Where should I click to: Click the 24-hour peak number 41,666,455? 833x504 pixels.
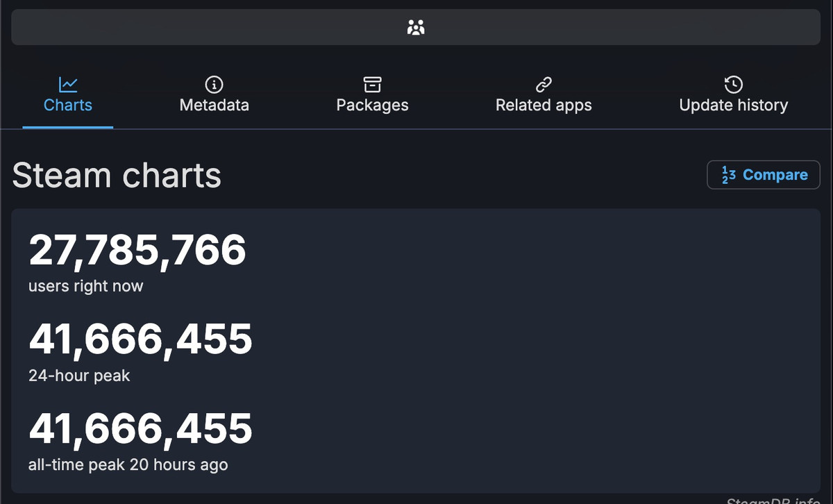coord(140,340)
